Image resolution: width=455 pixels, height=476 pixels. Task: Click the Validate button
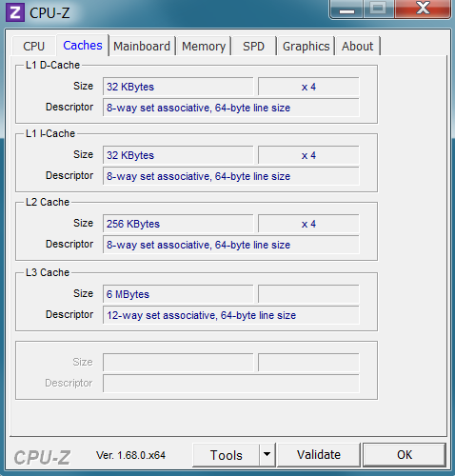tap(319, 455)
